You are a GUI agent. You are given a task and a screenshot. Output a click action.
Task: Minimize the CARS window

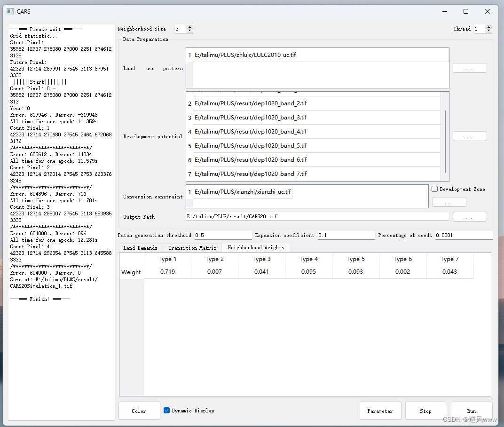pyautogui.click(x=445, y=11)
